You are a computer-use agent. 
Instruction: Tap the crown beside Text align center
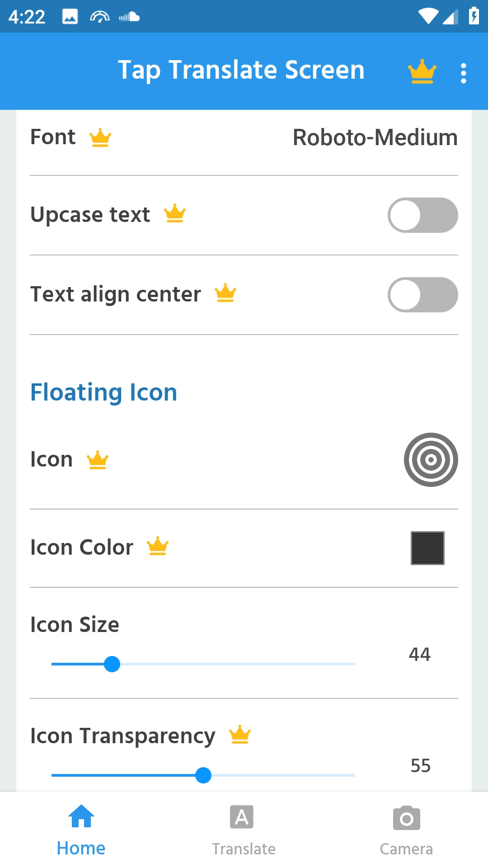tap(225, 293)
